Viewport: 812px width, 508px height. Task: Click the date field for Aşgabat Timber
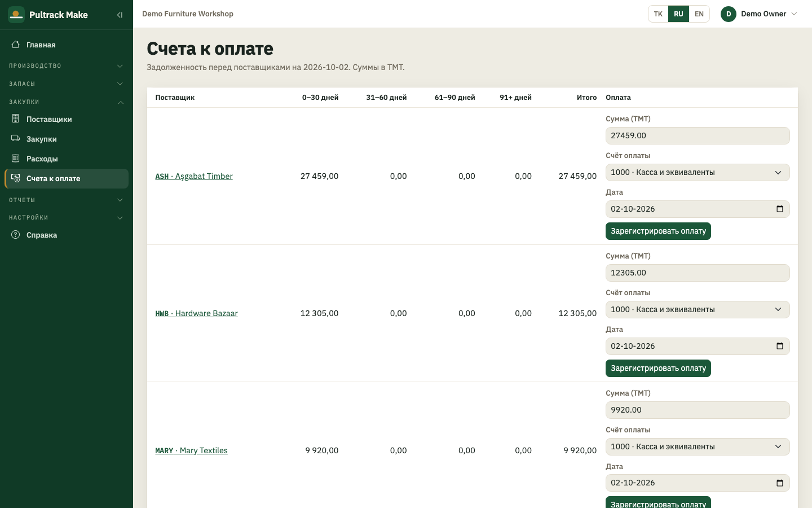698,209
